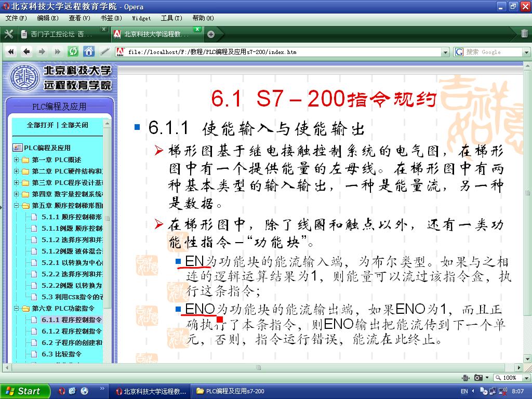
Task: Open tree item 6.1.2 程序控制指令
Action: (x=71, y=331)
